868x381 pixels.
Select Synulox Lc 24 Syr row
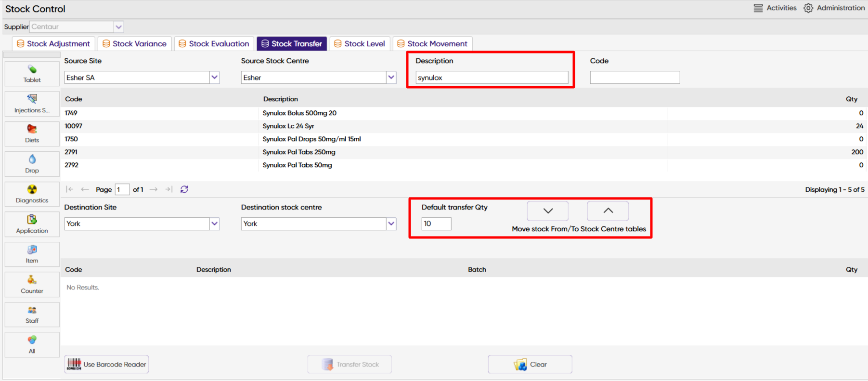464,126
